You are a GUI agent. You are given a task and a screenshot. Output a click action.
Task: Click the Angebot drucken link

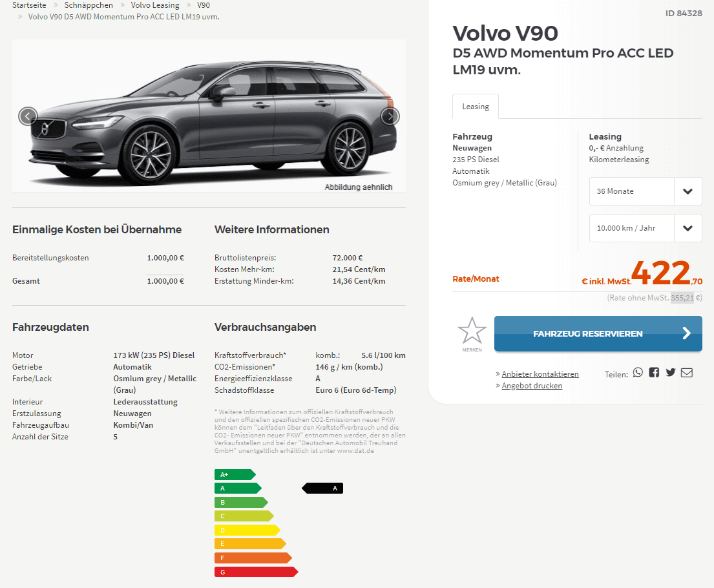[x=532, y=386]
